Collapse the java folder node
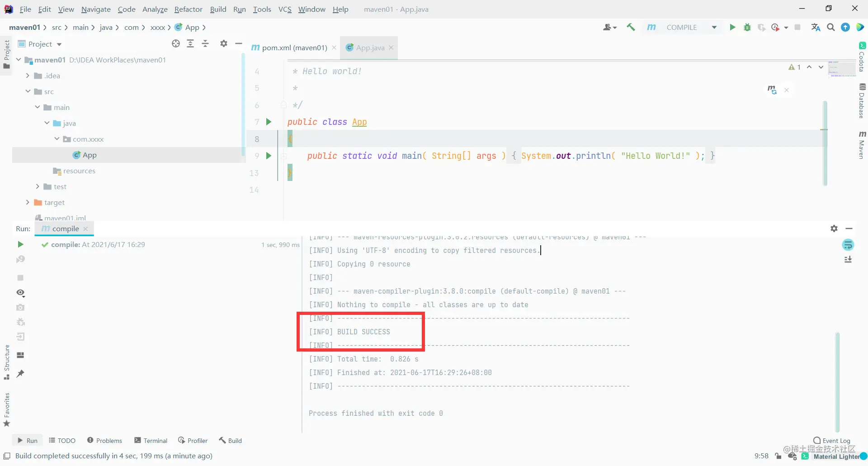868x466 pixels. (x=47, y=123)
